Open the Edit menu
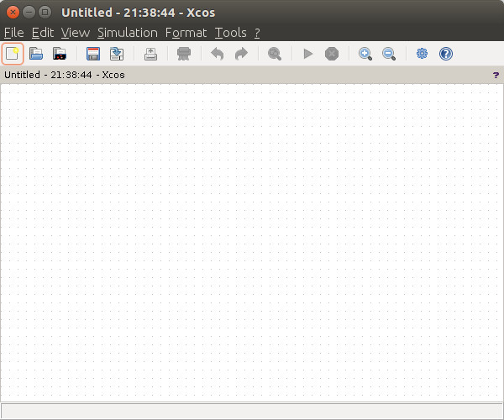The height and width of the screenshot is (420, 504). [x=43, y=33]
